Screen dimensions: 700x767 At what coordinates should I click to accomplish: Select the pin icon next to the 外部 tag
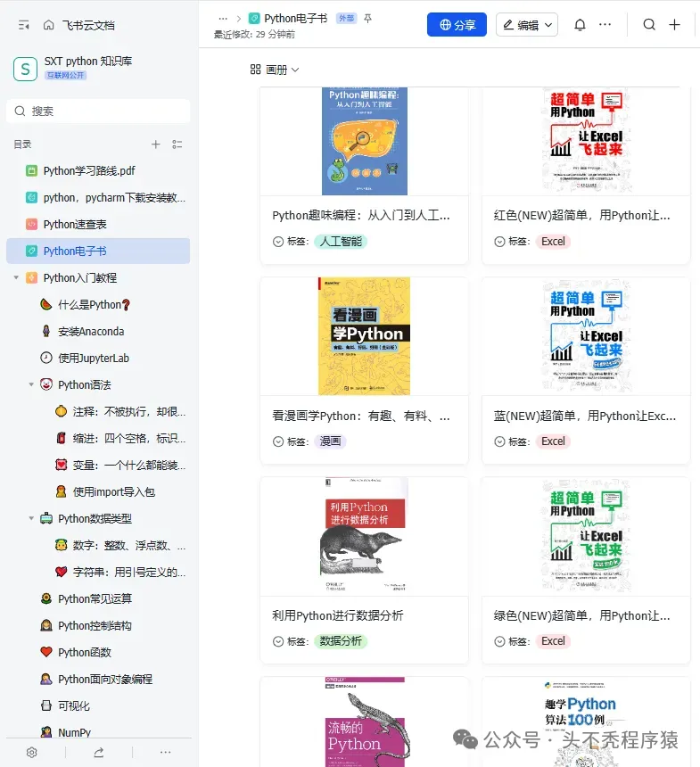(368, 19)
